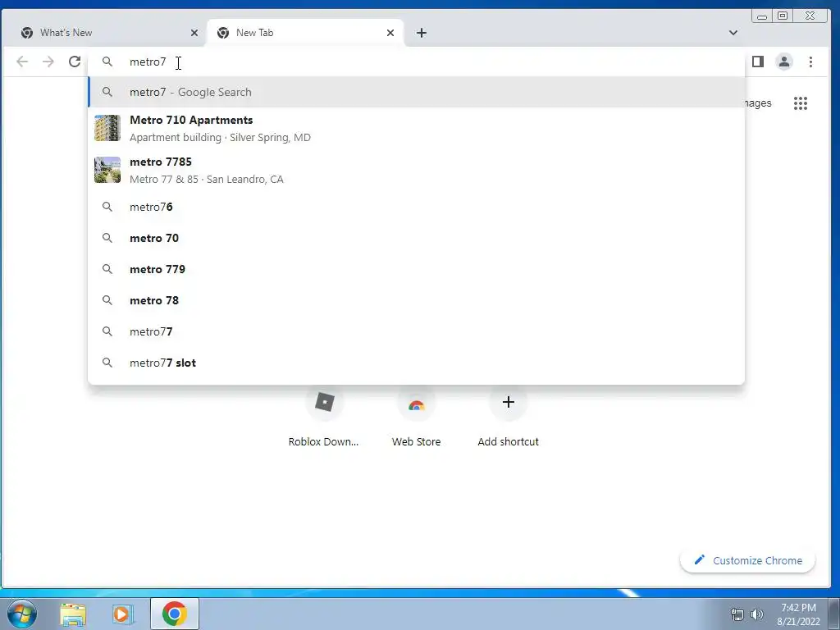Viewport: 840px width, 630px height.
Task: Open the Chrome profile avatar
Action: [x=783, y=62]
